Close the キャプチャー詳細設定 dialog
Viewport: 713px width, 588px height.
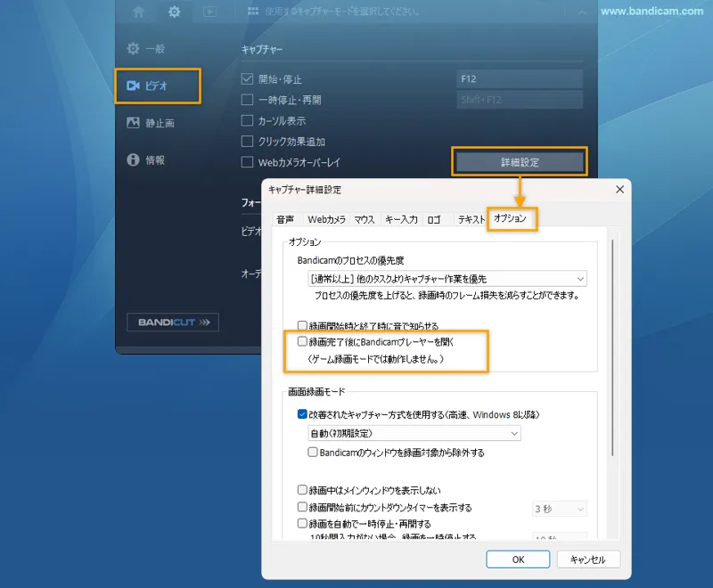coord(619,190)
